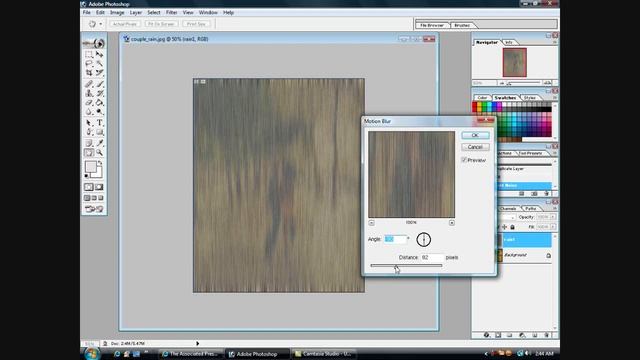Select the Zoom tool in toolbox

(100, 153)
